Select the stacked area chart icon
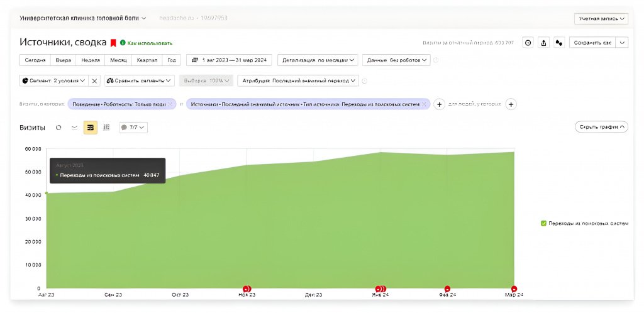Image resolution: width=644 pixels, height=313 pixels. point(91,128)
